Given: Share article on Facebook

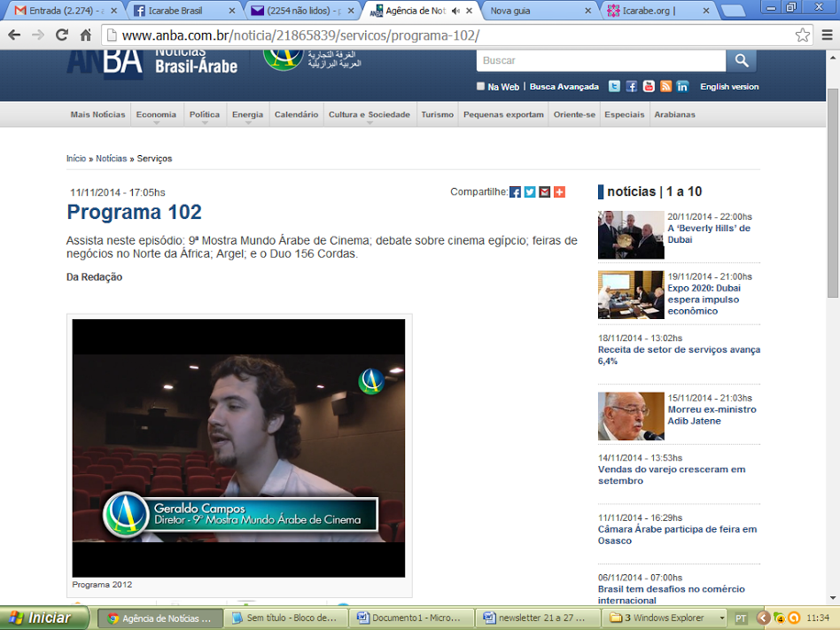Looking at the screenshot, I should (x=515, y=191).
